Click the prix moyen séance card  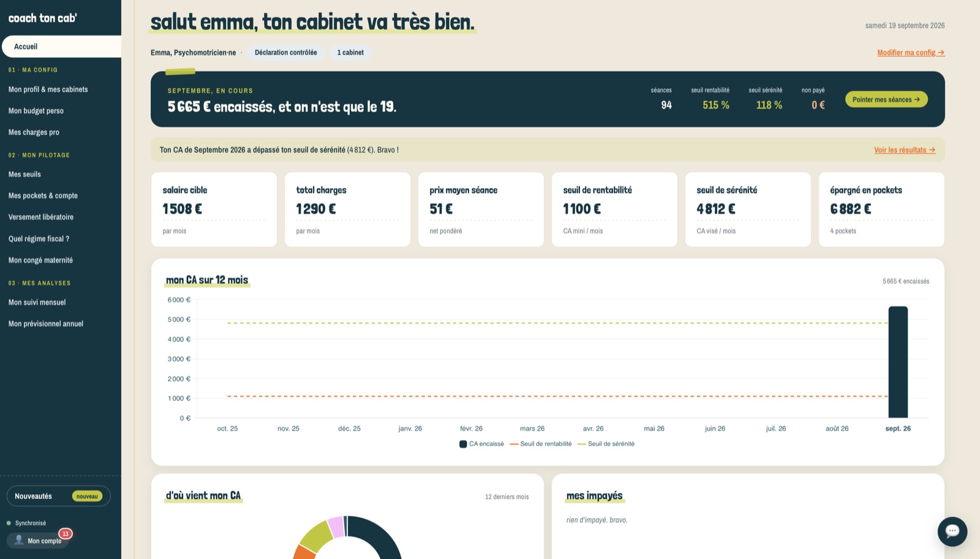[x=481, y=209]
